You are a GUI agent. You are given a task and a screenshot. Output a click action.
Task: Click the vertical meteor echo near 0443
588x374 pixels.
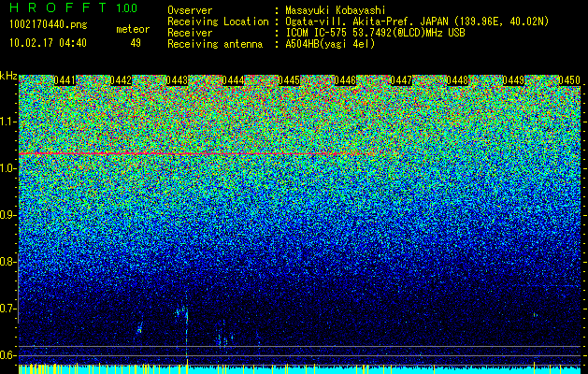click(x=187, y=334)
